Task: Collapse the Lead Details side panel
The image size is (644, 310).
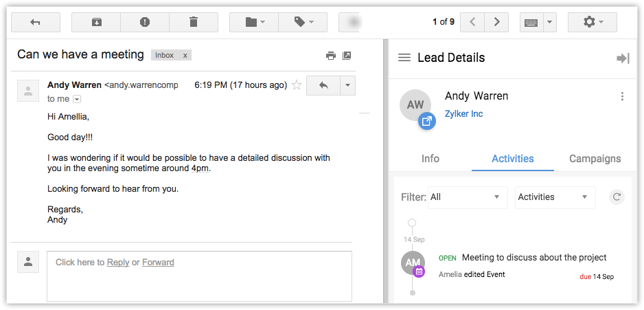Action: [x=623, y=58]
